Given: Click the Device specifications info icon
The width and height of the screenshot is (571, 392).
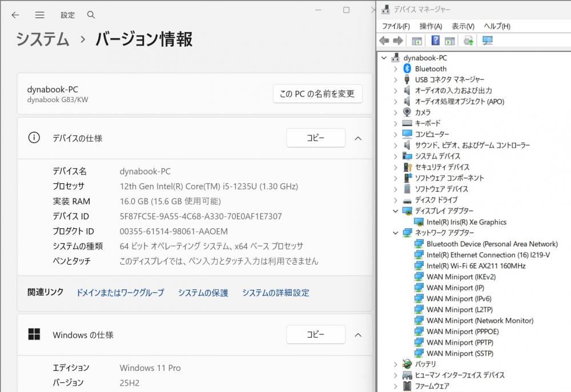Looking at the screenshot, I should point(34,138).
